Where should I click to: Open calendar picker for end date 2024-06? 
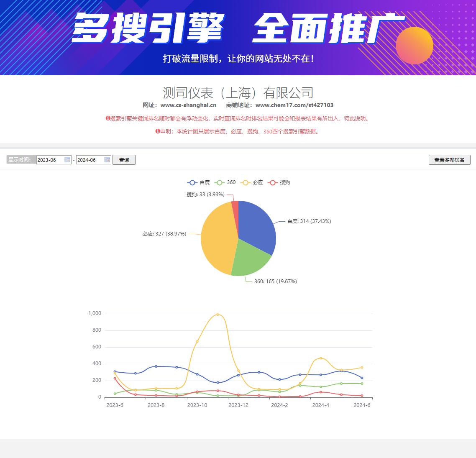[x=107, y=160]
